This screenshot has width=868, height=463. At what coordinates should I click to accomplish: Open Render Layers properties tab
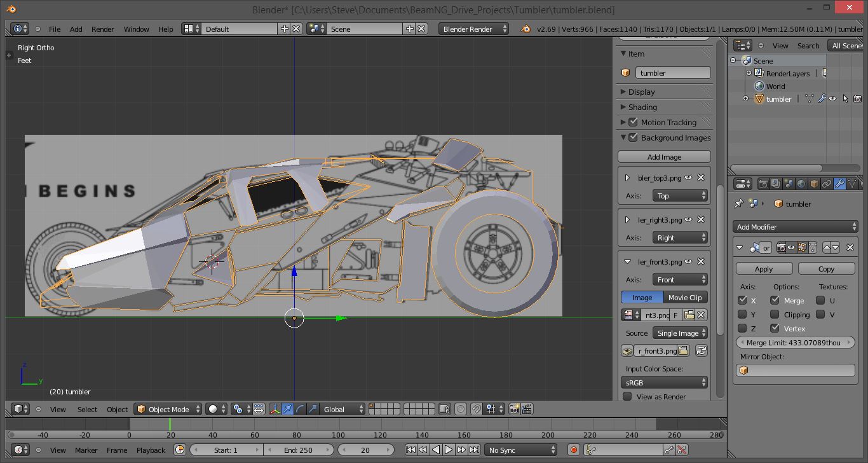pyautogui.click(x=776, y=184)
